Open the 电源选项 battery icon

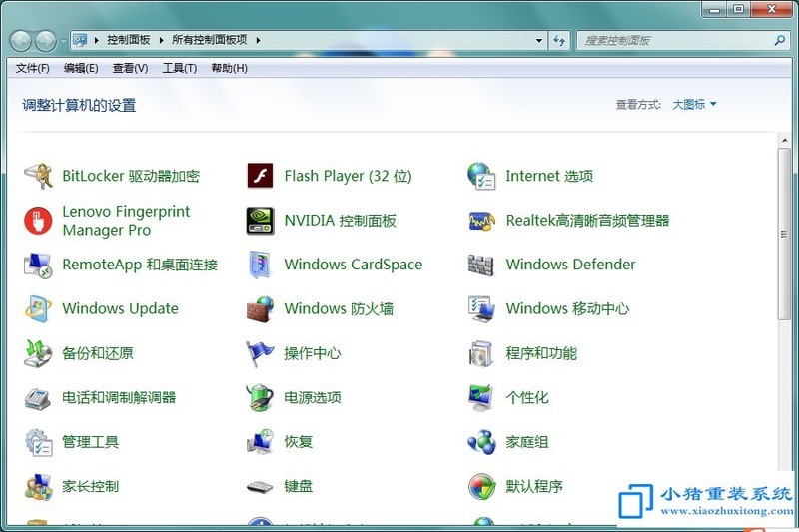point(260,397)
